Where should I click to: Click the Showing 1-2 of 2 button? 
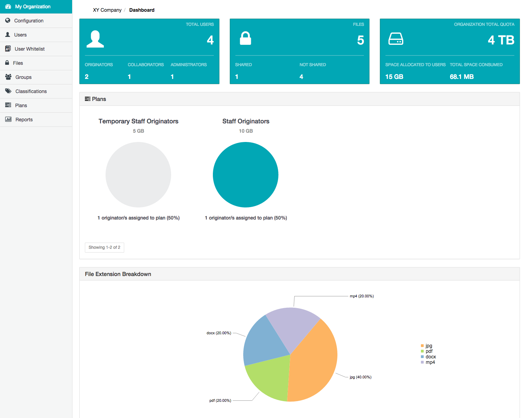[x=104, y=247]
